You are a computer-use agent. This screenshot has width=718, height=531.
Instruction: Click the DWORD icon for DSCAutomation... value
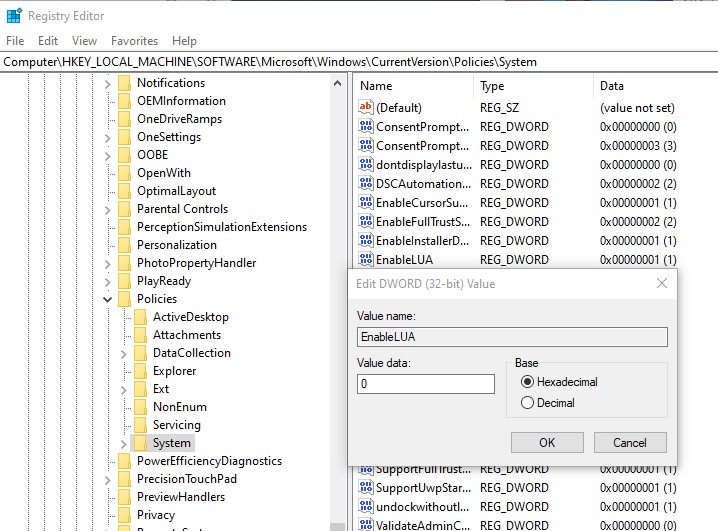tap(365, 183)
